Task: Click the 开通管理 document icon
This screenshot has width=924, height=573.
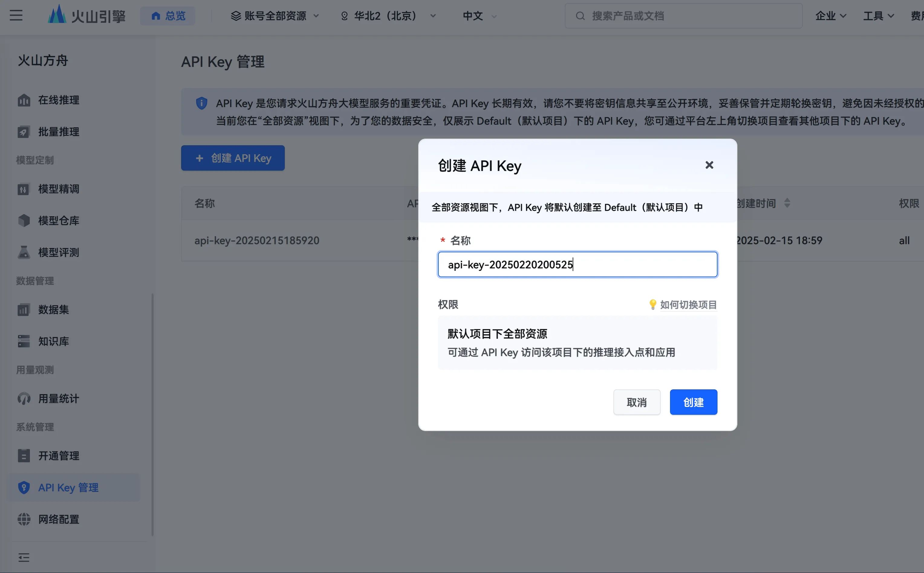Action: click(24, 456)
